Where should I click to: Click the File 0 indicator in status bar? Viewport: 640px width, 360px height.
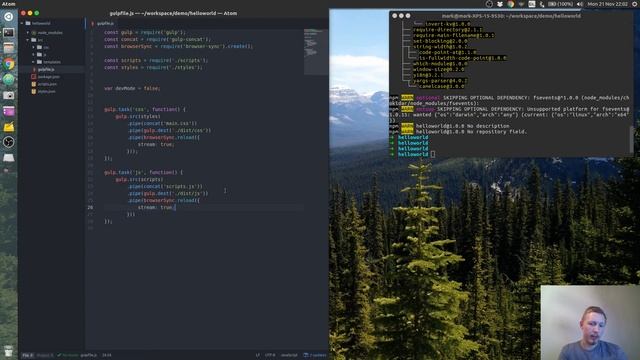(28, 355)
